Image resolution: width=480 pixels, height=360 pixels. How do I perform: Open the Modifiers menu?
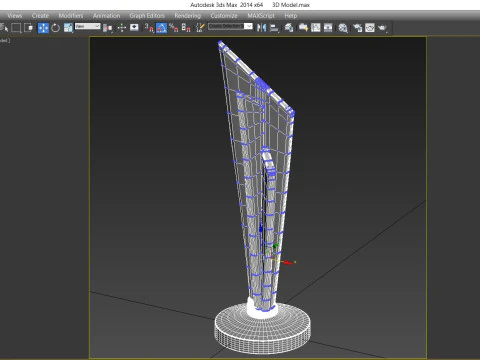pyautogui.click(x=71, y=16)
